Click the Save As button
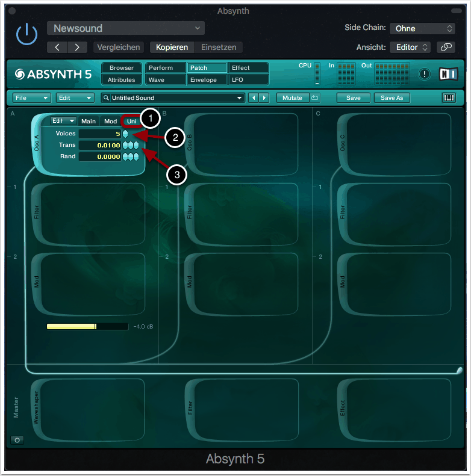This screenshot has height=476, width=471. click(392, 97)
